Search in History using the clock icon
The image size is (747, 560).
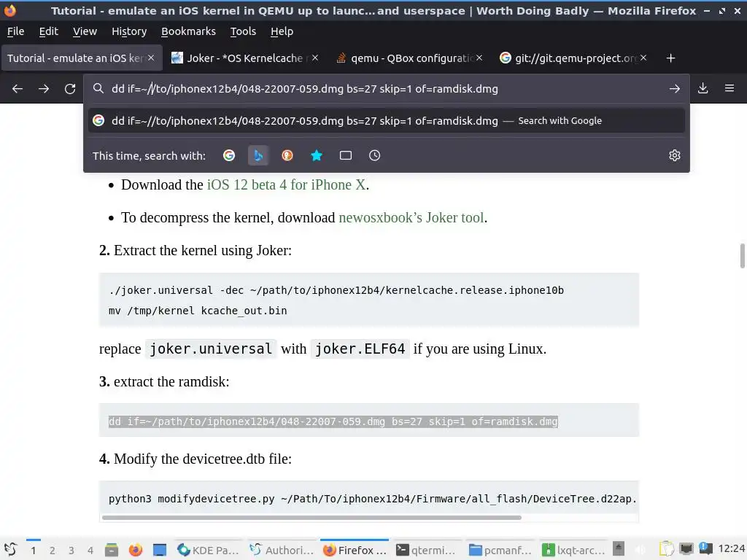pyautogui.click(x=374, y=155)
